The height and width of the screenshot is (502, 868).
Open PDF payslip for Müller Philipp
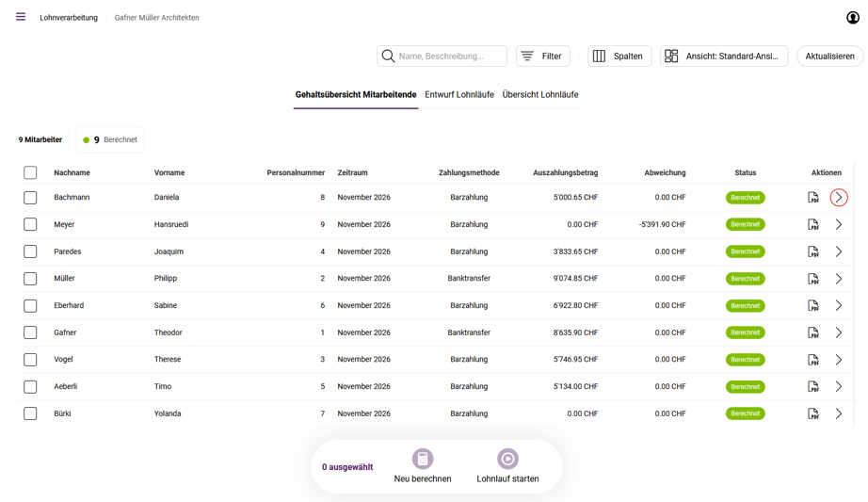(812, 279)
